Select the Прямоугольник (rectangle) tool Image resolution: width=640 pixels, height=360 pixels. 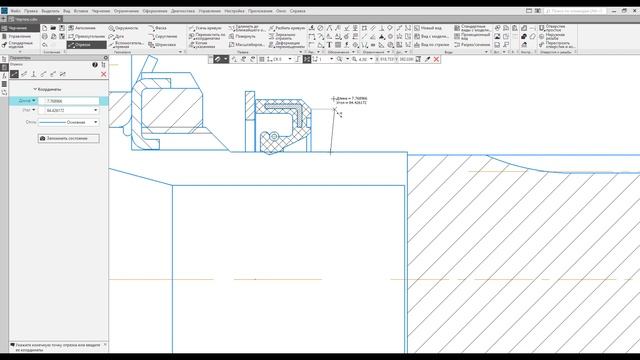click(x=87, y=36)
